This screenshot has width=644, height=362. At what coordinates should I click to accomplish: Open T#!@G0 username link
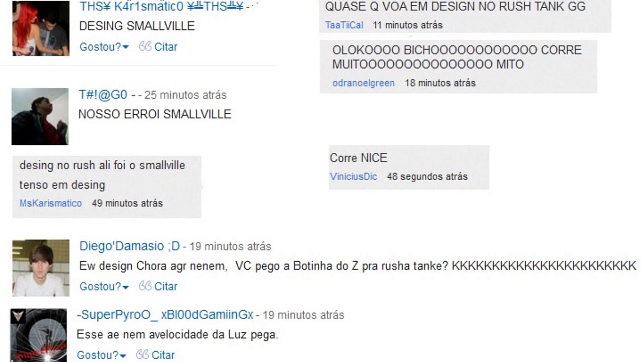103,95
